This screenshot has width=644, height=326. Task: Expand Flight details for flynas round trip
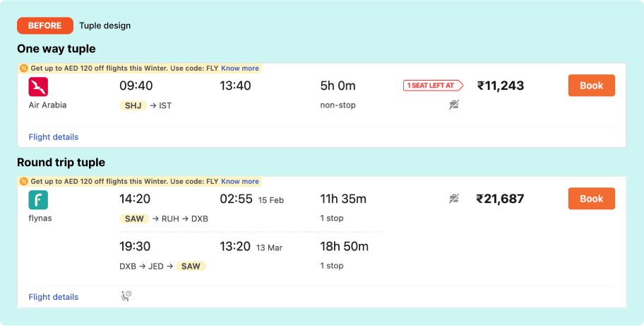[54, 297]
